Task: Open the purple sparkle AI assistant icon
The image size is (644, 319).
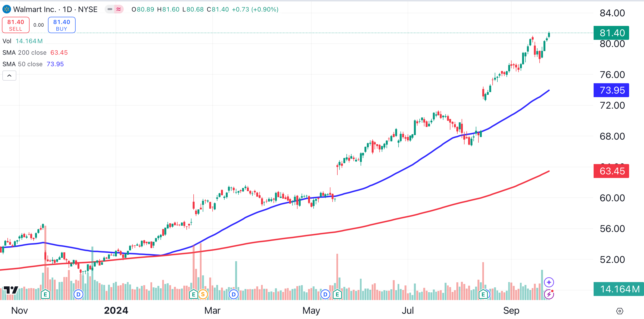Action: 549,282
